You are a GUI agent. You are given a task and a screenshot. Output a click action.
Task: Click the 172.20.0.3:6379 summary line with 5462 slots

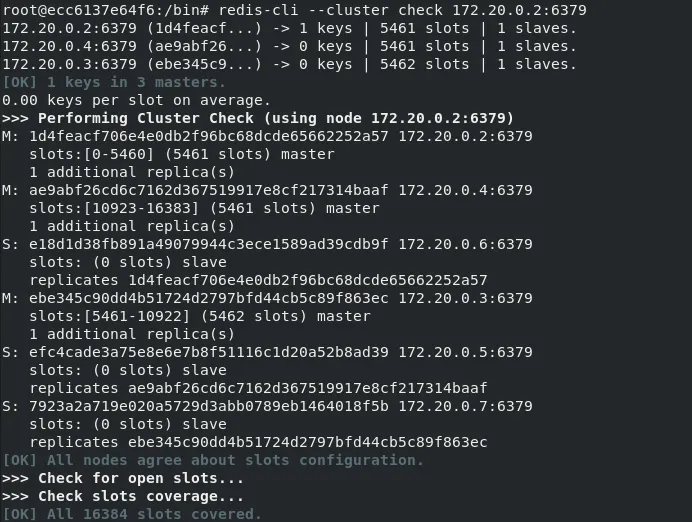[290, 64]
